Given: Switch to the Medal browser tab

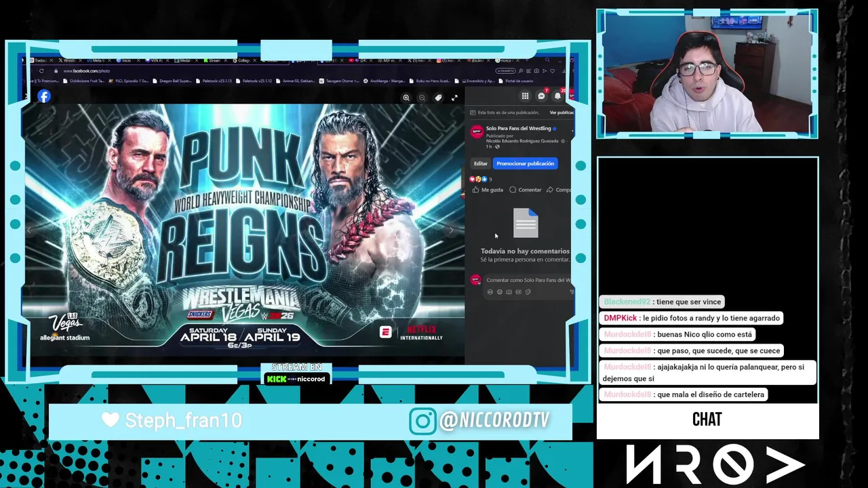Looking at the screenshot, I should click(x=188, y=60).
